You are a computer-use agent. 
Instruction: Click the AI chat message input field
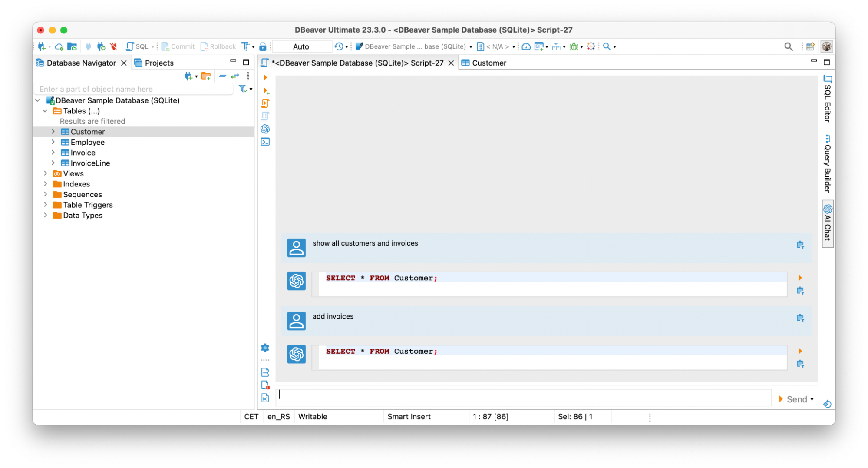click(521, 397)
